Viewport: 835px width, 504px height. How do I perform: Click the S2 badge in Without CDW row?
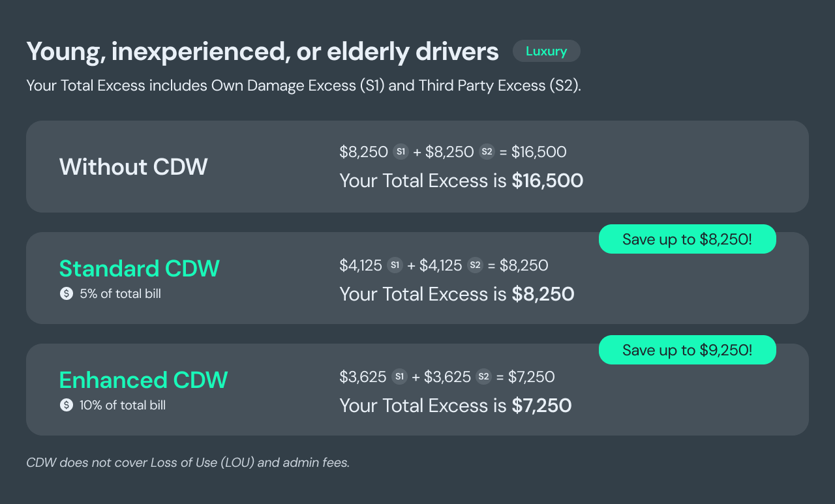coord(487,152)
